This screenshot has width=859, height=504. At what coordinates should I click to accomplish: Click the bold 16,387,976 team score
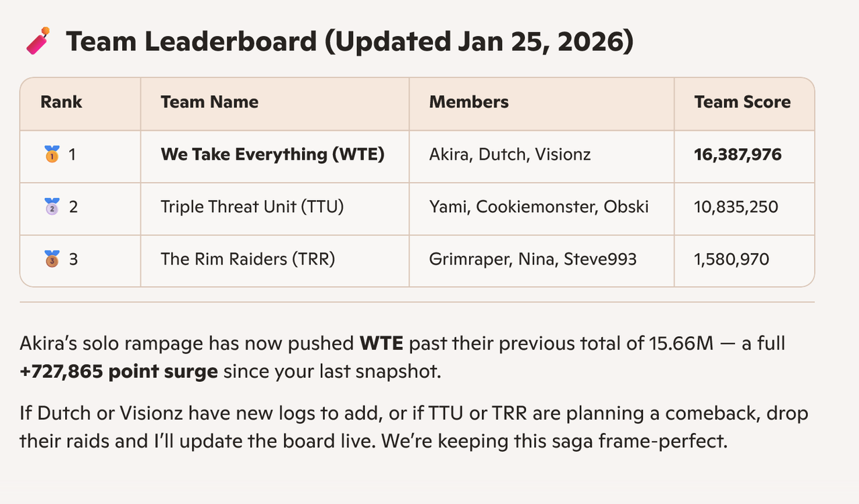(x=738, y=154)
